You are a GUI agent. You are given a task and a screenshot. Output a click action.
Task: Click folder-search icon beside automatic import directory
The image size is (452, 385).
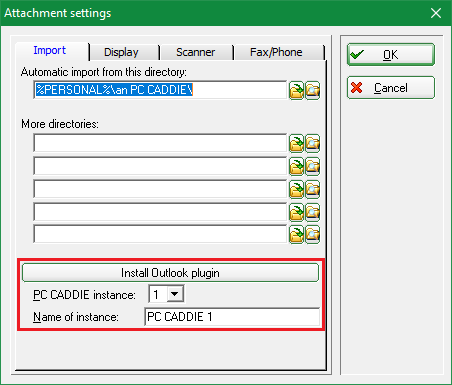pyautogui.click(x=312, y=90)
